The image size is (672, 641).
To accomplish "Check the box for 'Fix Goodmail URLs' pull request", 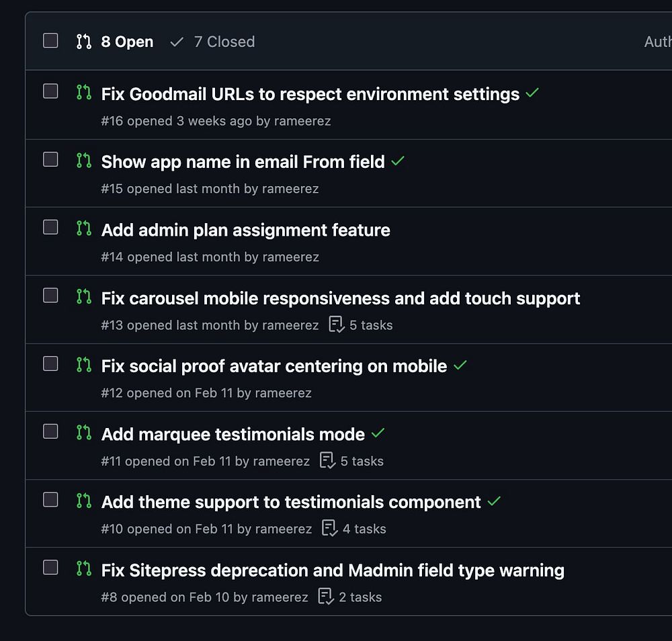I will [x=50, y=91].
